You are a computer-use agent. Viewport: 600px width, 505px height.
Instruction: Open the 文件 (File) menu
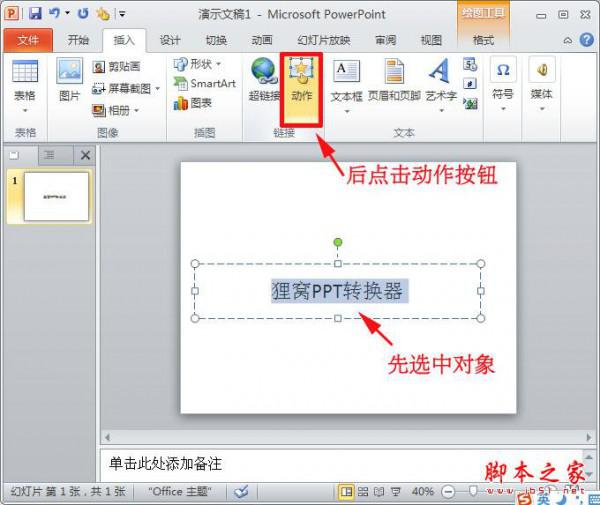pos(28,40)
